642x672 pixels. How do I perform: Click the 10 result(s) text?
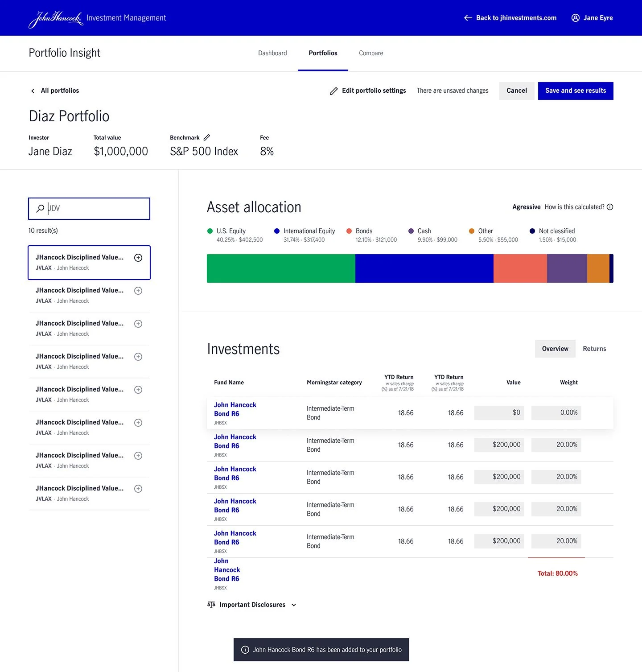[43, 231]
